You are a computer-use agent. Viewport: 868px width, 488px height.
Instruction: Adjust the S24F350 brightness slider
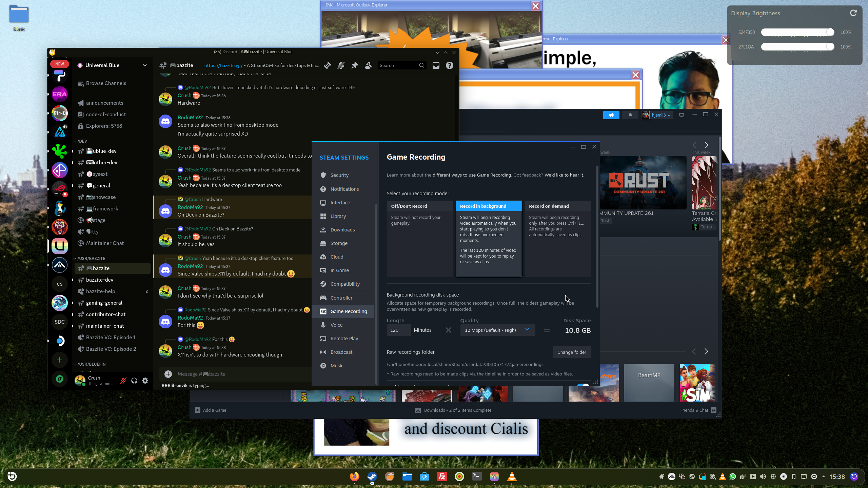830,32
